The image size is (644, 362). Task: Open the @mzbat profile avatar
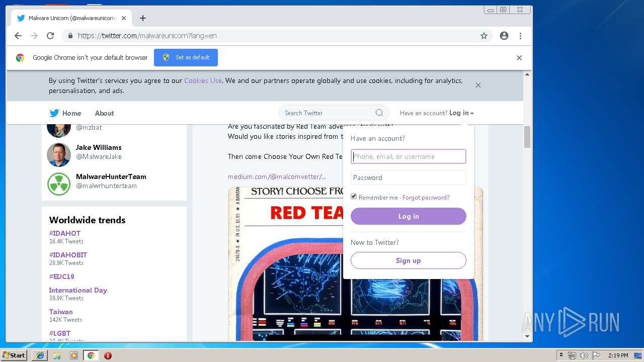tap(59, 130)
